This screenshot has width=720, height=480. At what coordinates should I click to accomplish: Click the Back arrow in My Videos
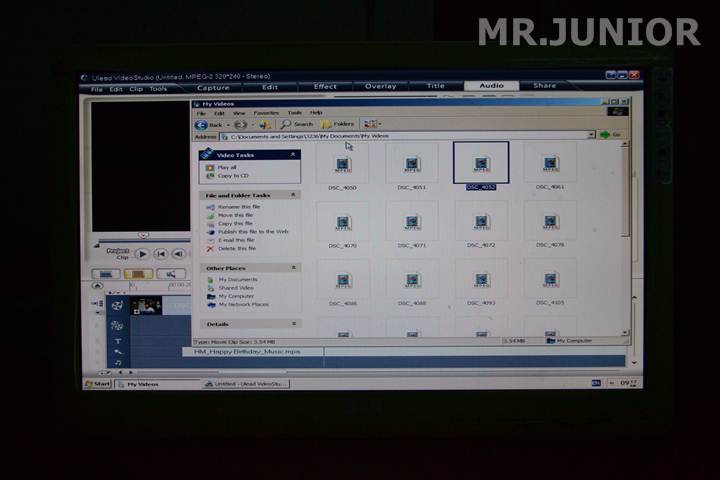coord(201,124)
